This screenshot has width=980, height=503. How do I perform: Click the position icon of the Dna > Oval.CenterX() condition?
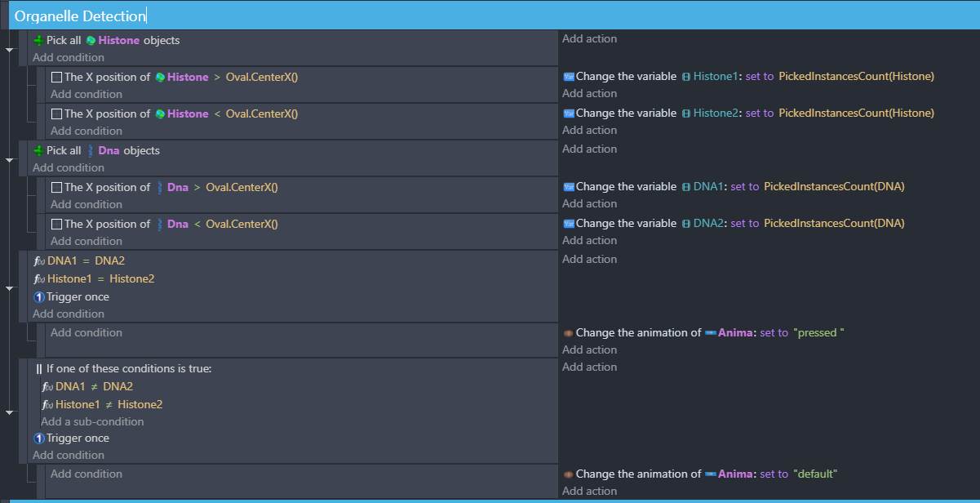point(56,187)
